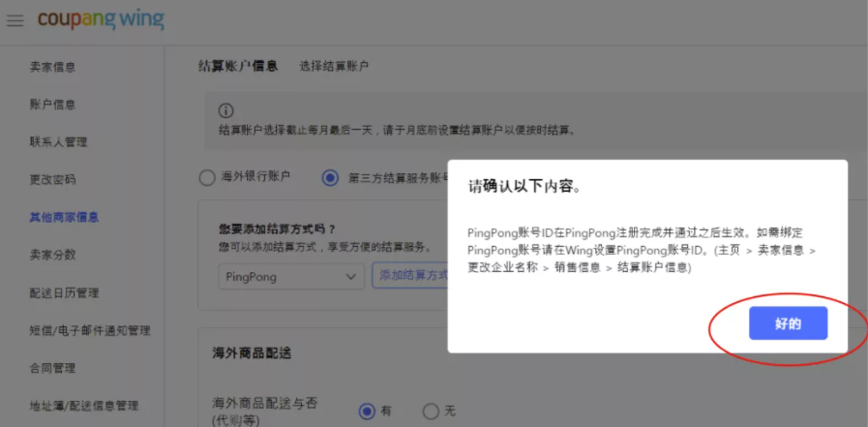
Task: Open the PingPong settlement method dropdown
Action: pyautogui.click(x=290, y=276)
